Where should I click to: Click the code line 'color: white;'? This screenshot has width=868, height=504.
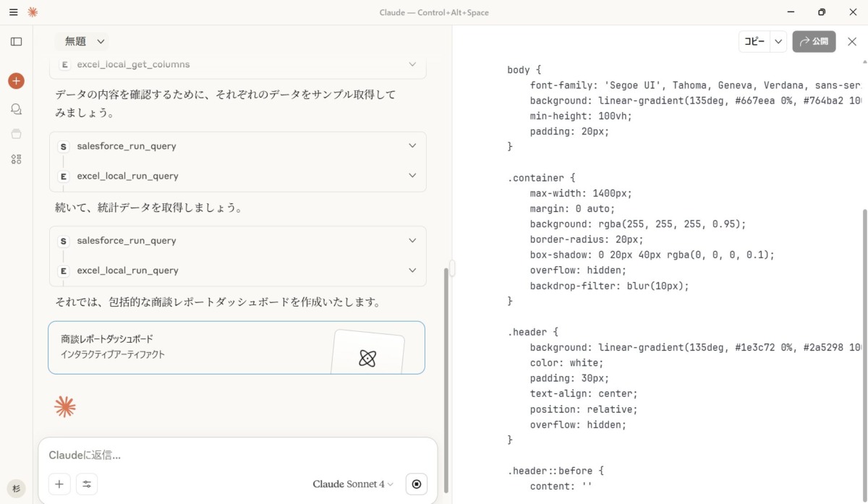pyautogui.click(x=566, y=363)
